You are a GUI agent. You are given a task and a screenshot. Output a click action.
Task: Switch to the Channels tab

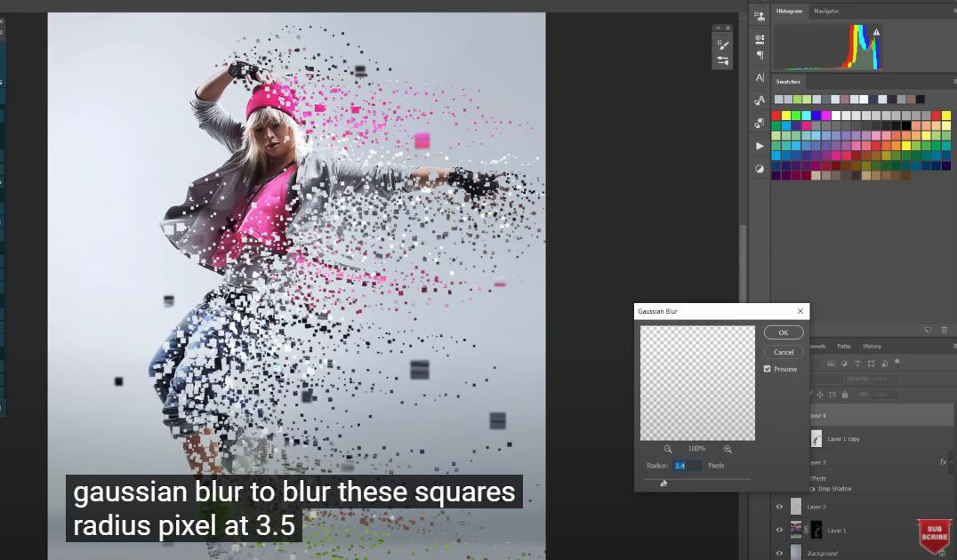[x=818, y=346]
